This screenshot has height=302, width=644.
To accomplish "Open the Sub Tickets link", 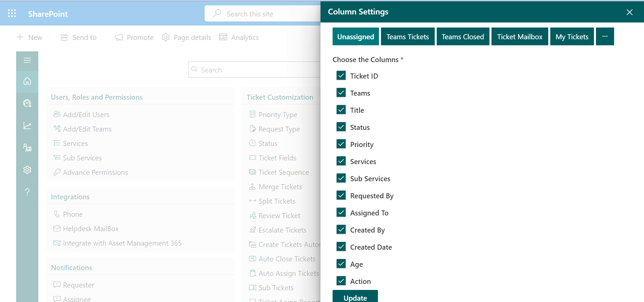I will [276, 288].
